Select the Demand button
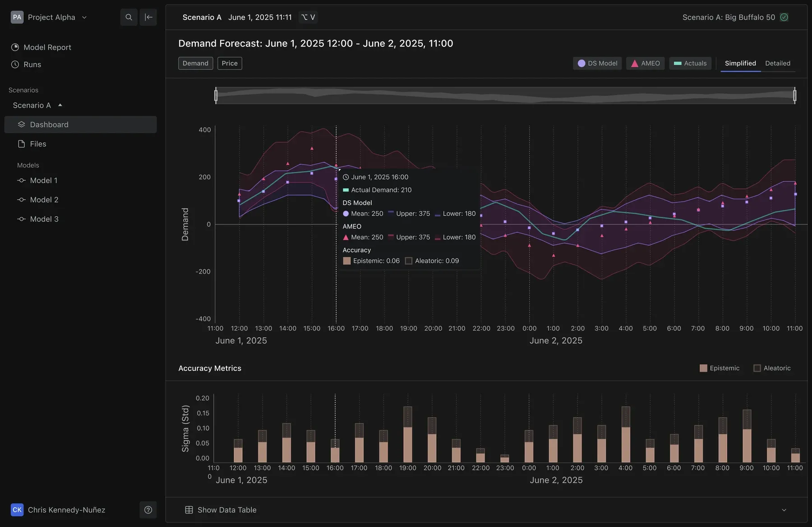This screenshot has width=812, height=527. pyautogui.click(x=195, y=63)
